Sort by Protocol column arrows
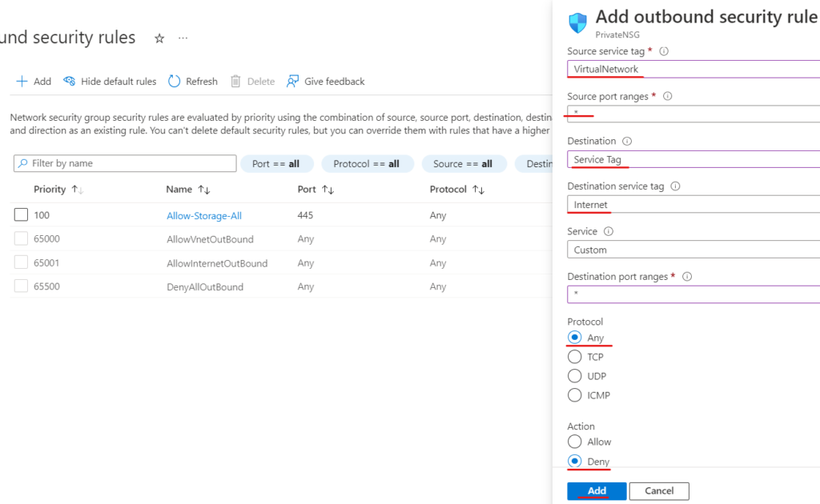Screen dimensions: 820x504 coord(479,190)
